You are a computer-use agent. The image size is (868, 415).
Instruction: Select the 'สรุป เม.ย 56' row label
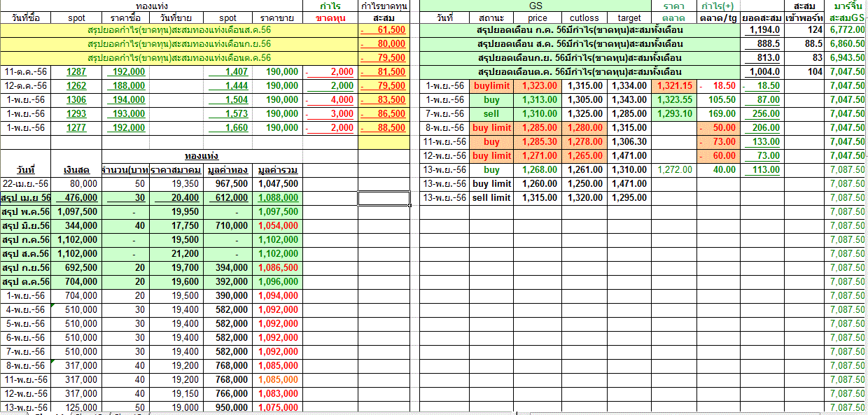coord(25,197)
